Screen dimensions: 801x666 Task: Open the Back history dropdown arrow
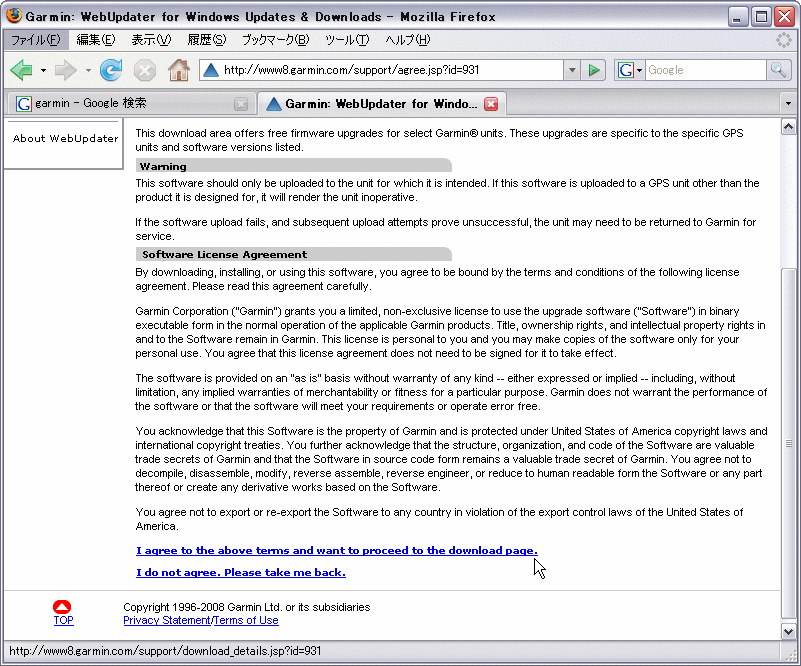[43, 70]
